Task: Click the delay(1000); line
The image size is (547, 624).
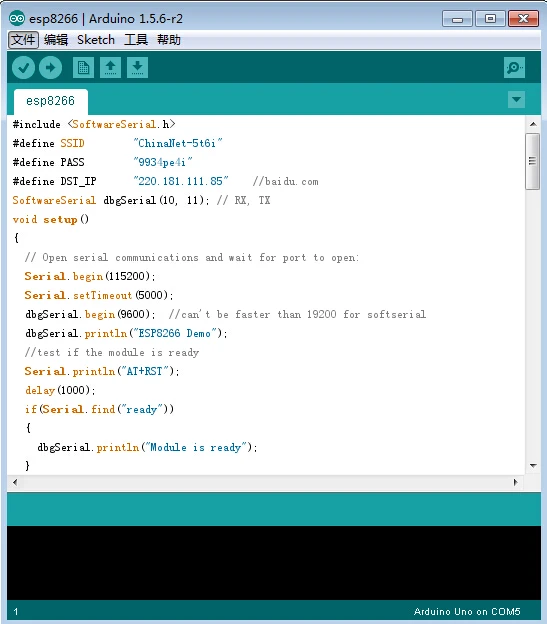Action: pos(60,390)
